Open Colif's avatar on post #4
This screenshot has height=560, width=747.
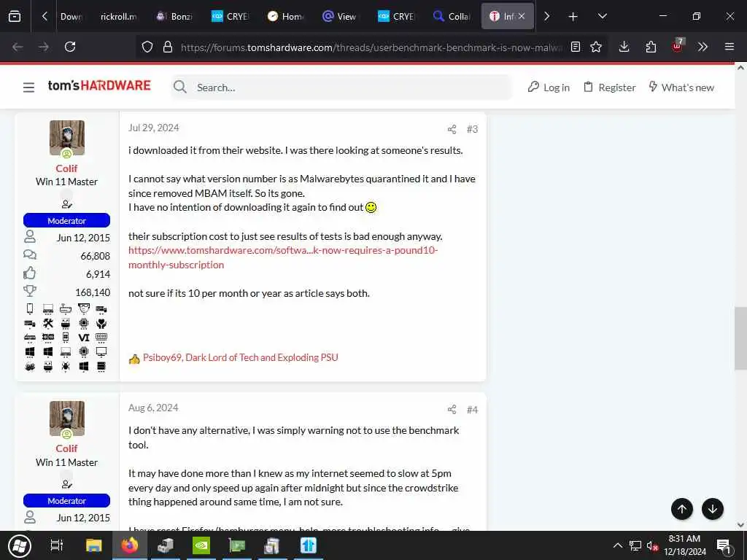coord(67,418)
